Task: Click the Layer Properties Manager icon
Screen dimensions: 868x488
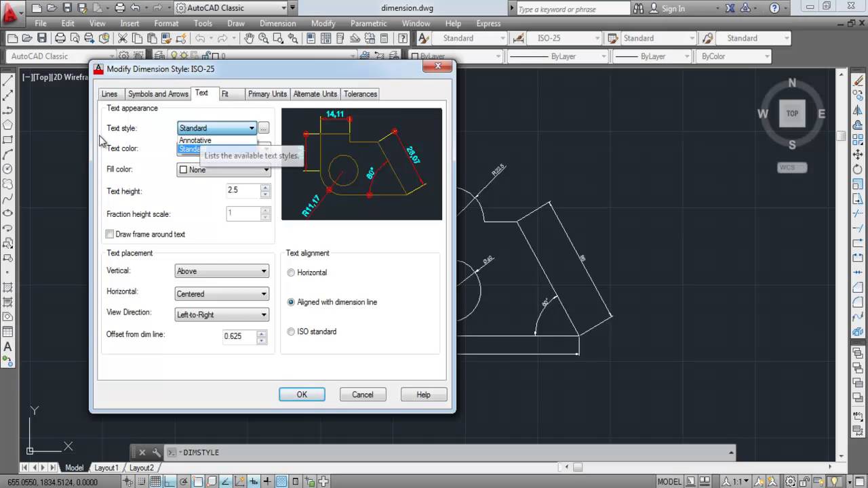Action: (x=159, y=56)
